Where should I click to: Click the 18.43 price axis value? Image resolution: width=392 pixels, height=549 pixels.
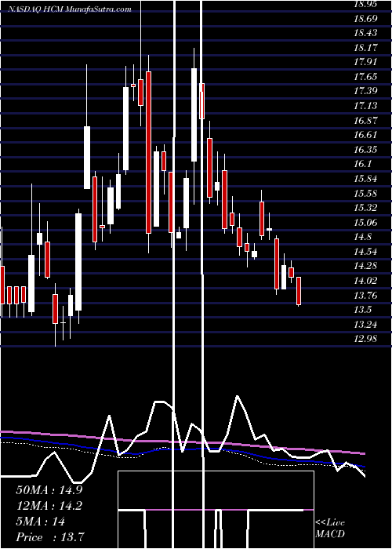365,33
